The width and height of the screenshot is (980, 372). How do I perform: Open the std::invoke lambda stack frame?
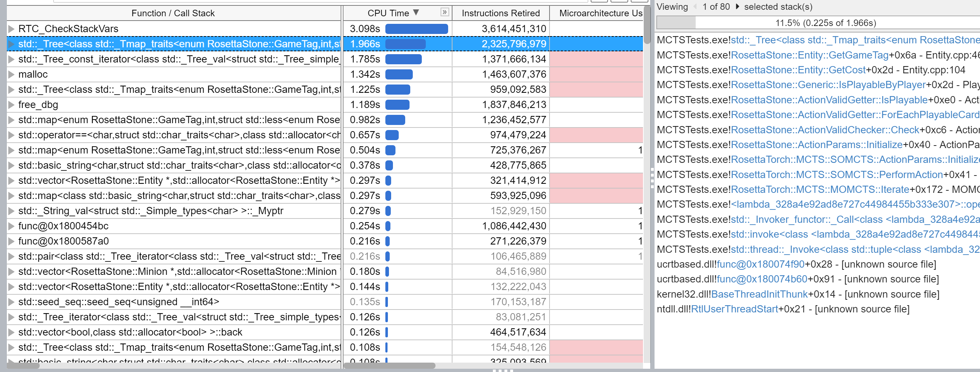[855, 234]
